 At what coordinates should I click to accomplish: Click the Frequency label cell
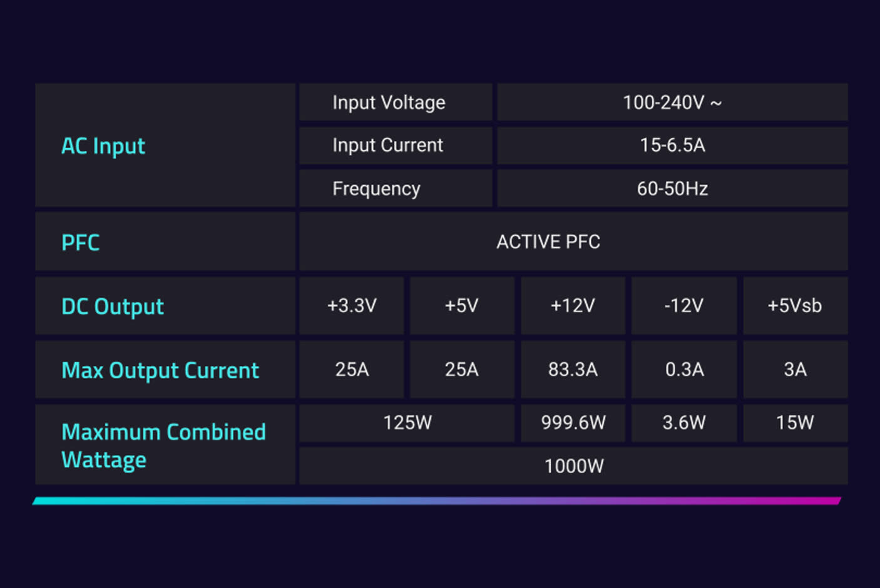(376, 188)
